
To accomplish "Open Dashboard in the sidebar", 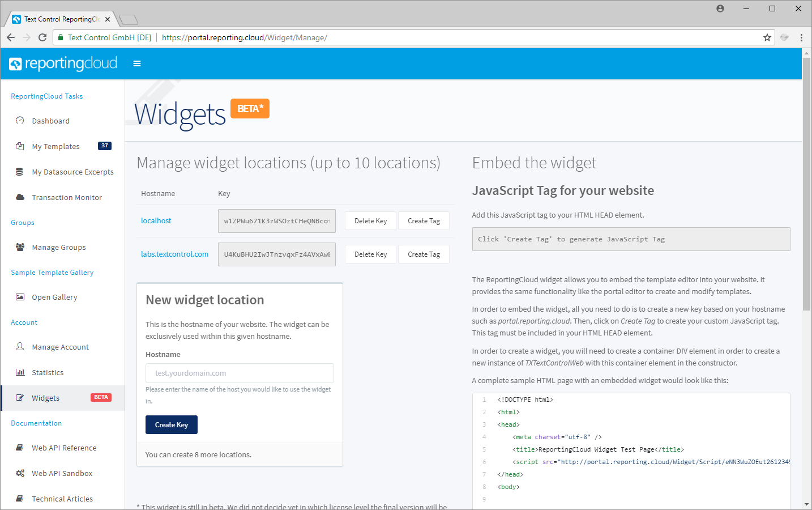I will pyautogui.click(x=51, y=121).
